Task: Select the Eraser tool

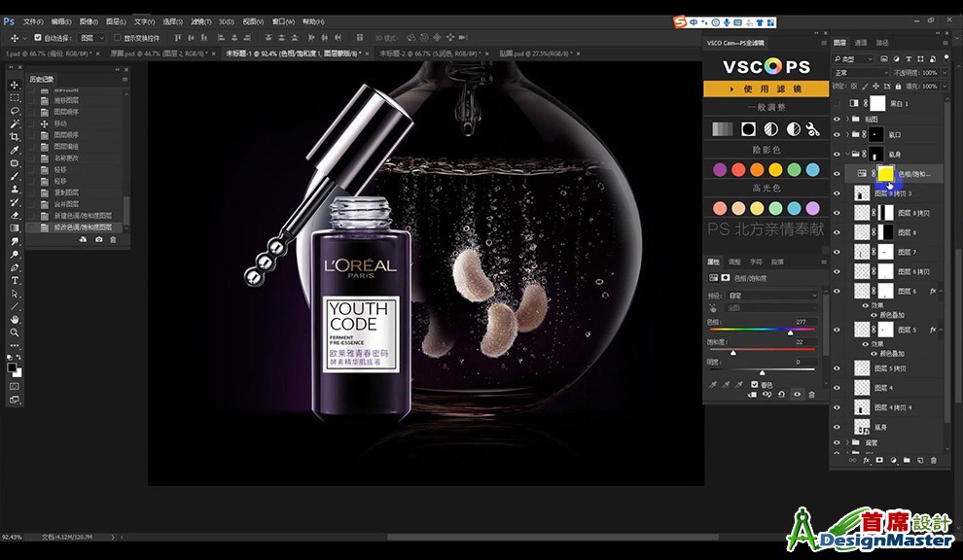Action: [x=15, y=215]
